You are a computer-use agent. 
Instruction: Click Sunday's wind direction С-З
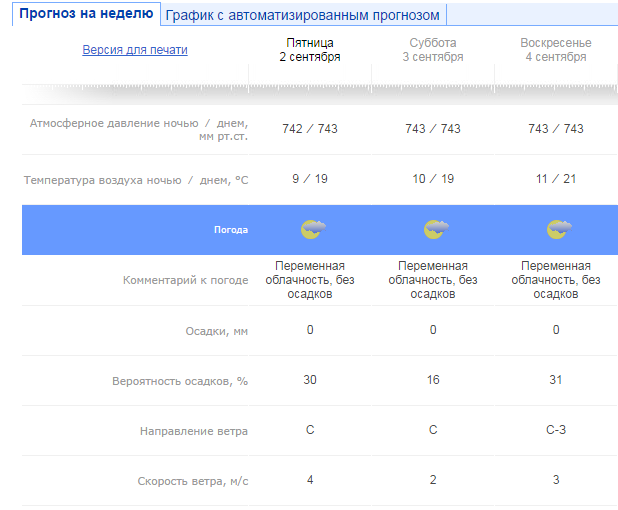(556, 430)
